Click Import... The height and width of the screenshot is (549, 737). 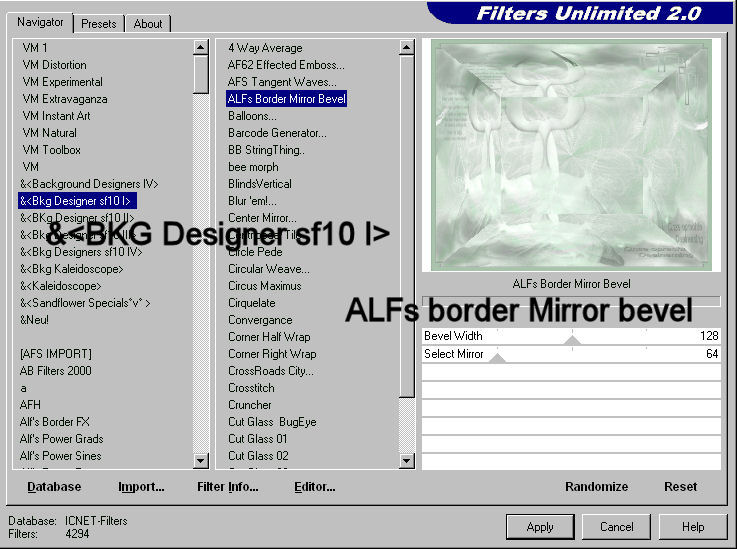point(141,486)
